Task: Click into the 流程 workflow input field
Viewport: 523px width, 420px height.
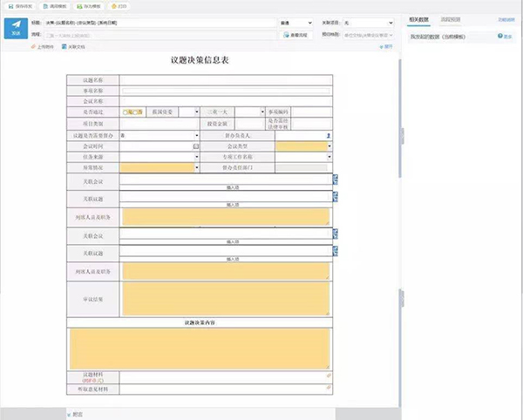Action: click(160, 35)
